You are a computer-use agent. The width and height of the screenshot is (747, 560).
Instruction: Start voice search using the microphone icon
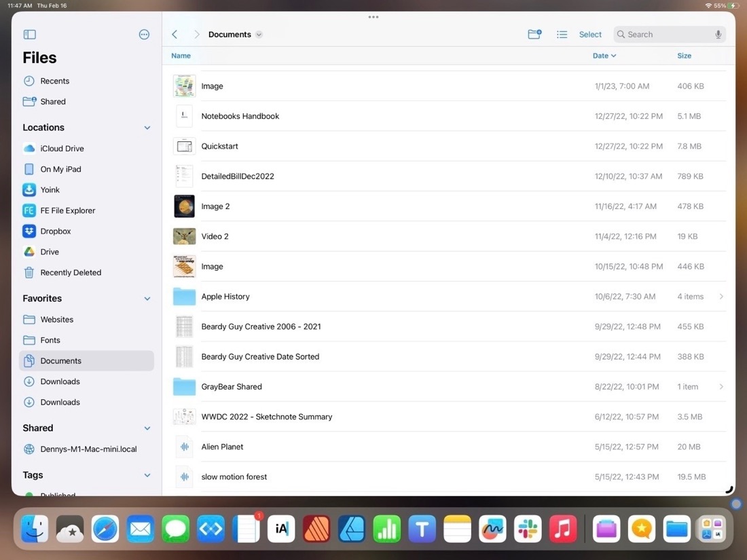coord(718,34)
